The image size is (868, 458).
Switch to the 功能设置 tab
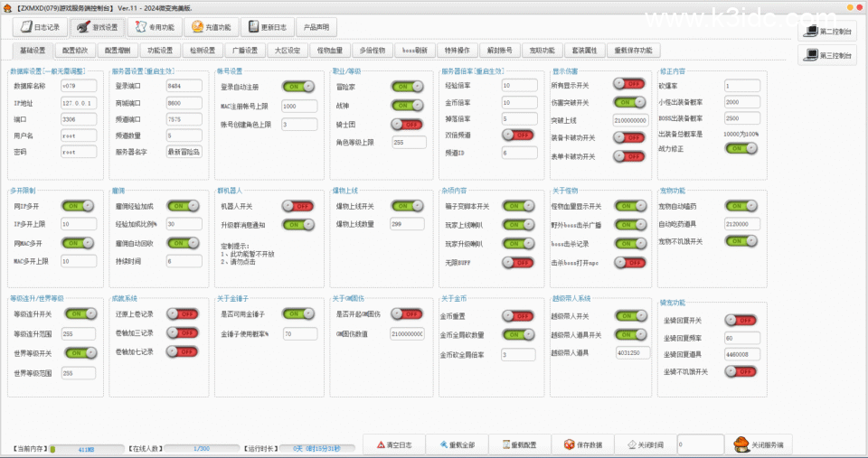160,51
